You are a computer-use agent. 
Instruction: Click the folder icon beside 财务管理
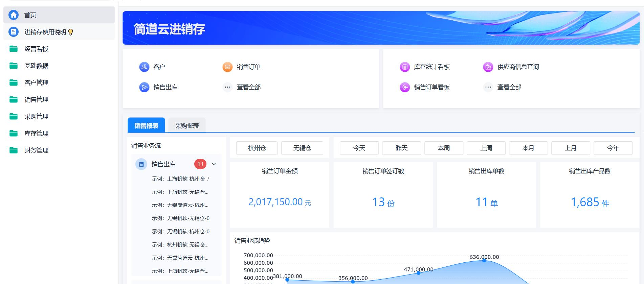tap(14, 150)
